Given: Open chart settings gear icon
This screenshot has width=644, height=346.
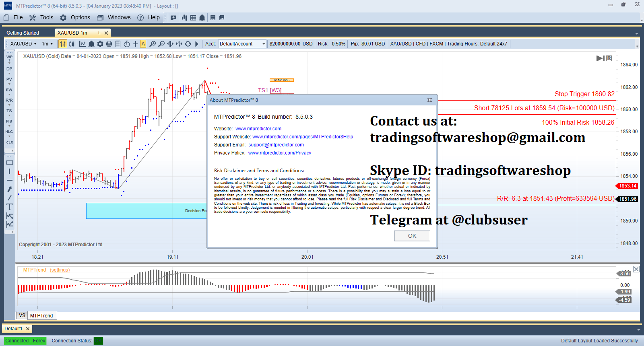Looking at the screenshot, I should pos(100,44).
